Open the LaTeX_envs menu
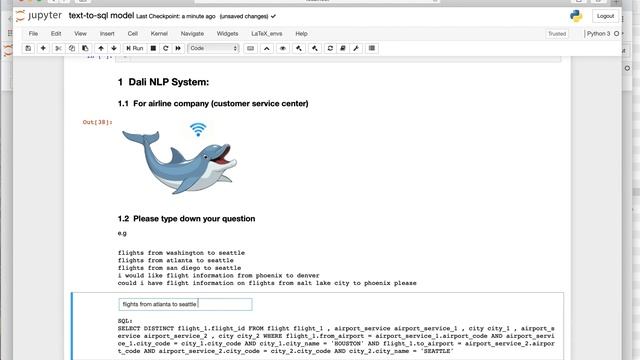 267,33
